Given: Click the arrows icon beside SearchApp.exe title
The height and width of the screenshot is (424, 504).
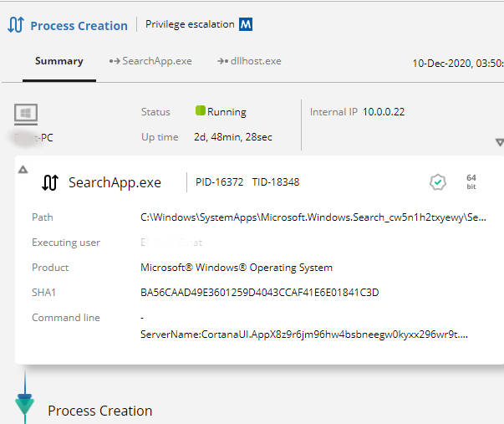Looking at the screenshot, I should 50,183.
